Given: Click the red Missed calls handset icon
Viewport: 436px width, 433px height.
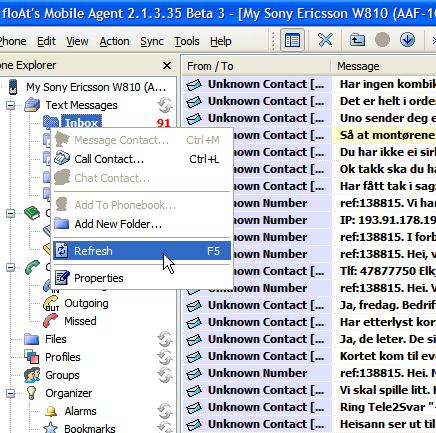Looking at the screenshot, I should pyautogui.click(x=51, y=321).
